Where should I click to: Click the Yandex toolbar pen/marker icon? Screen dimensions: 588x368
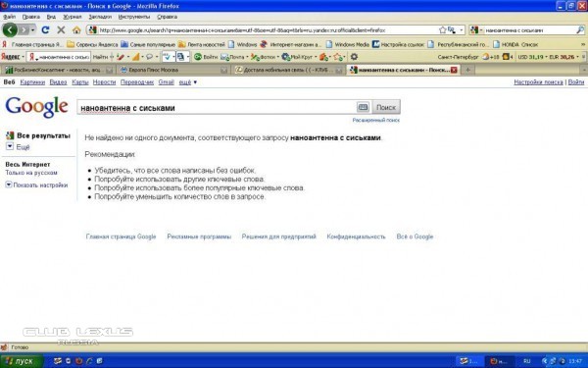121,57
